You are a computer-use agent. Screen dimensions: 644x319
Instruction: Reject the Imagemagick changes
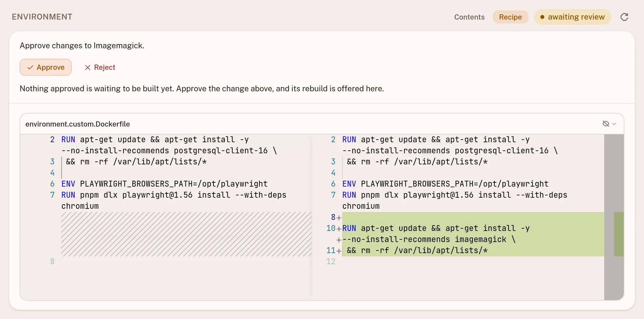[x=100, y=67]
